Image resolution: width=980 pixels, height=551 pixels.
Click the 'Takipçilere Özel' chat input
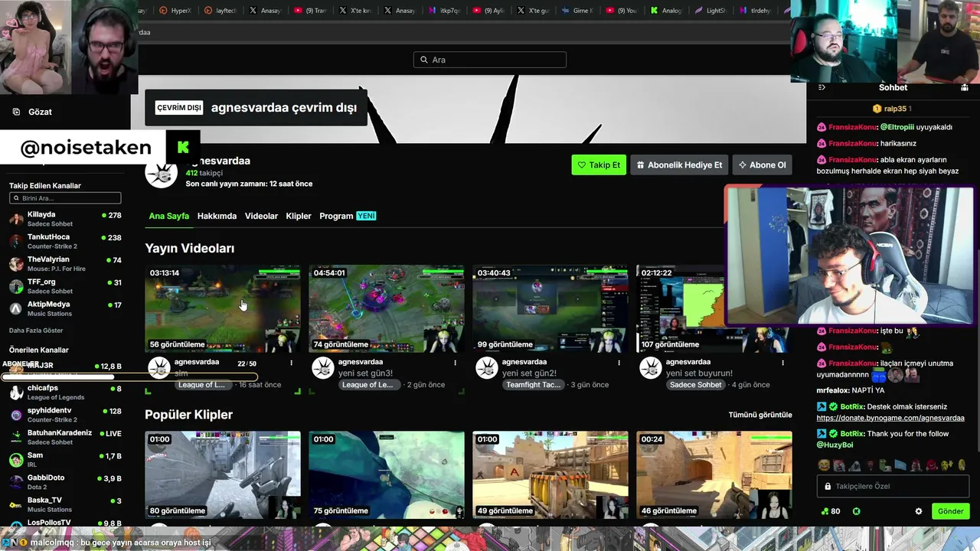893,487
